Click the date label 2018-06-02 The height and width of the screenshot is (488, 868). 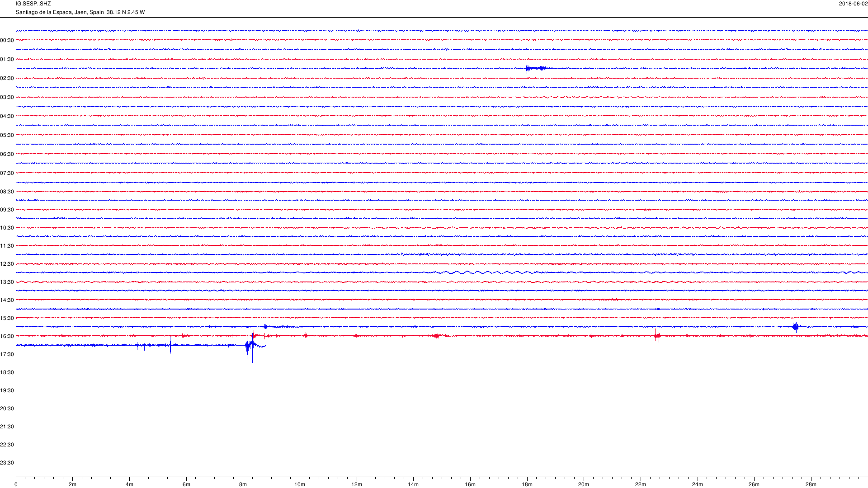click(853, 4)
